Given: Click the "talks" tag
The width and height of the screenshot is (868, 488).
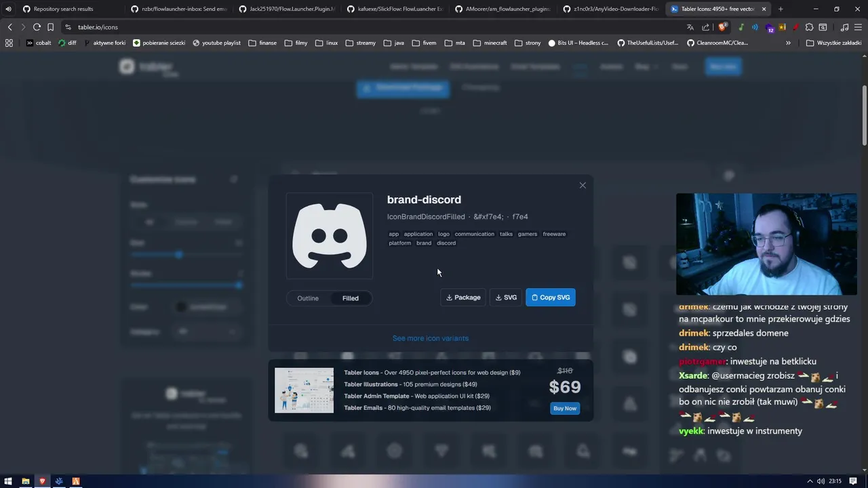Looking at the screenshot, I should click(x=506, y=234).
